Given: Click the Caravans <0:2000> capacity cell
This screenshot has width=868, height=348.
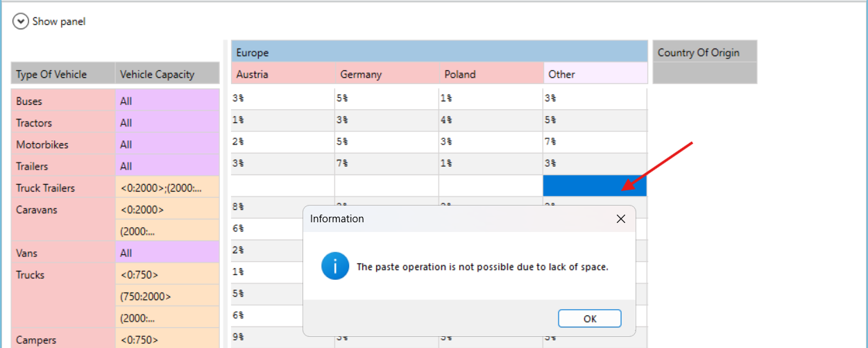Looking at the screenshot, I should [167, 209].
